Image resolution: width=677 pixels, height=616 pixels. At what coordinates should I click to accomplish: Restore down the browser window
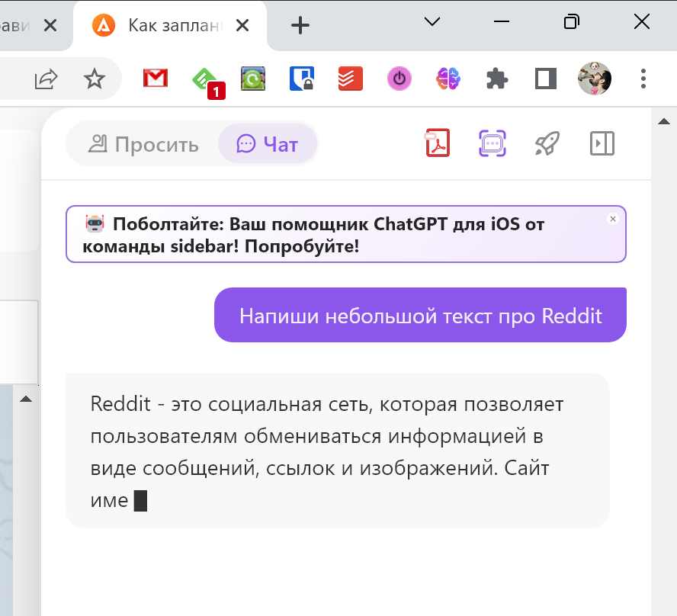click(x=572, y=21)
